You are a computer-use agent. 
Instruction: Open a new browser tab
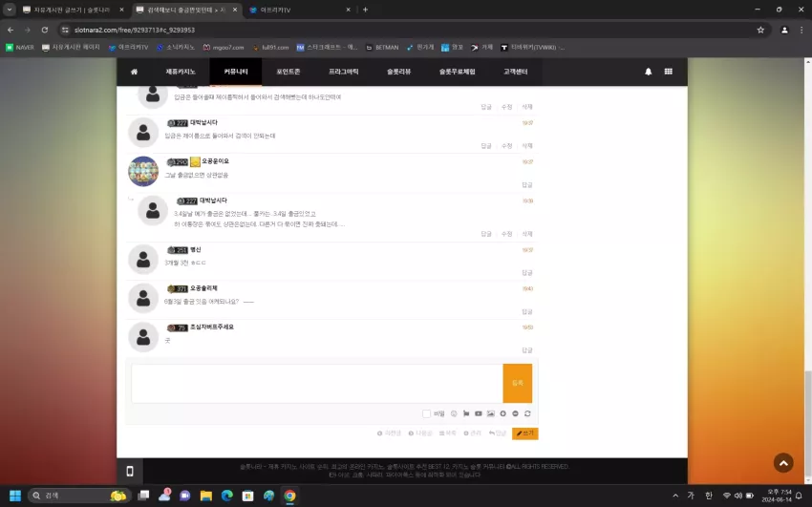pyautogui.click(x=365, y=10)
